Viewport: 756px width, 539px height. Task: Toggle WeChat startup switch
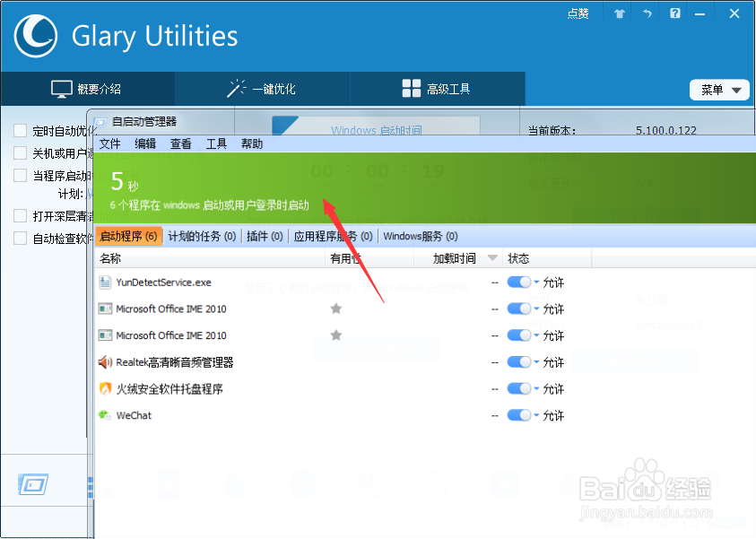point(518,415)
